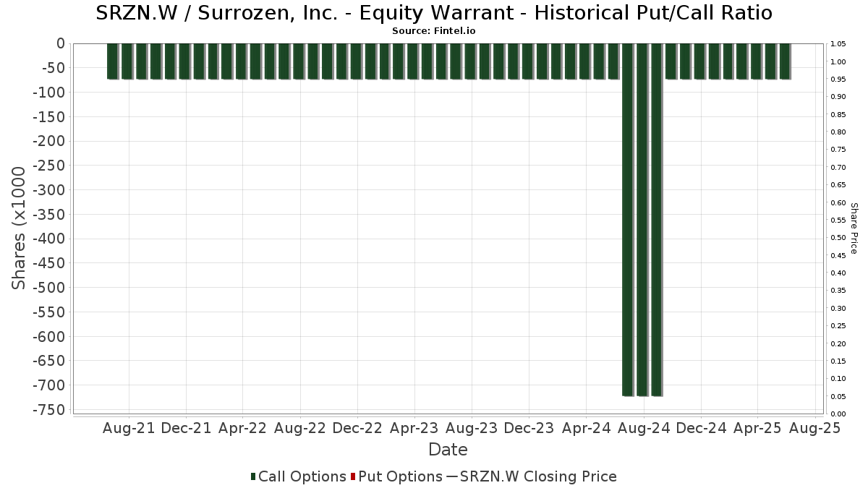
Task: Click the Call Options legend label
Action: (302, 476)
